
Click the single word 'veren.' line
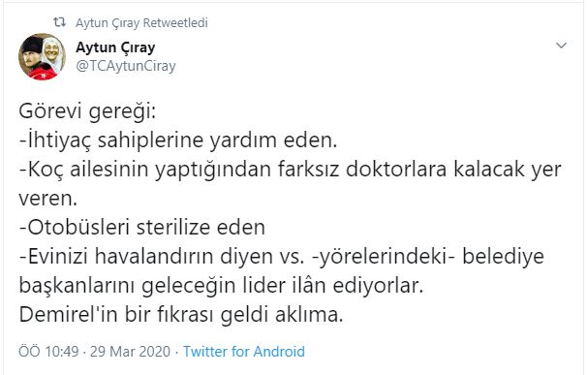48,199
